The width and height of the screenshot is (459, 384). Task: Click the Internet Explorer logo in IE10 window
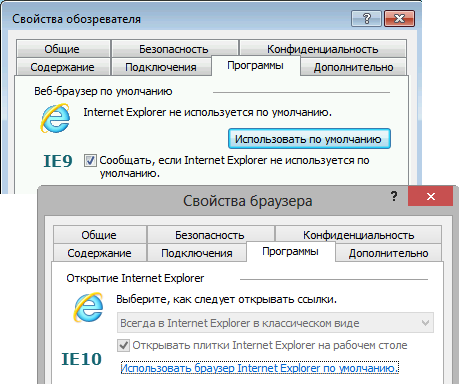[88, 307]
